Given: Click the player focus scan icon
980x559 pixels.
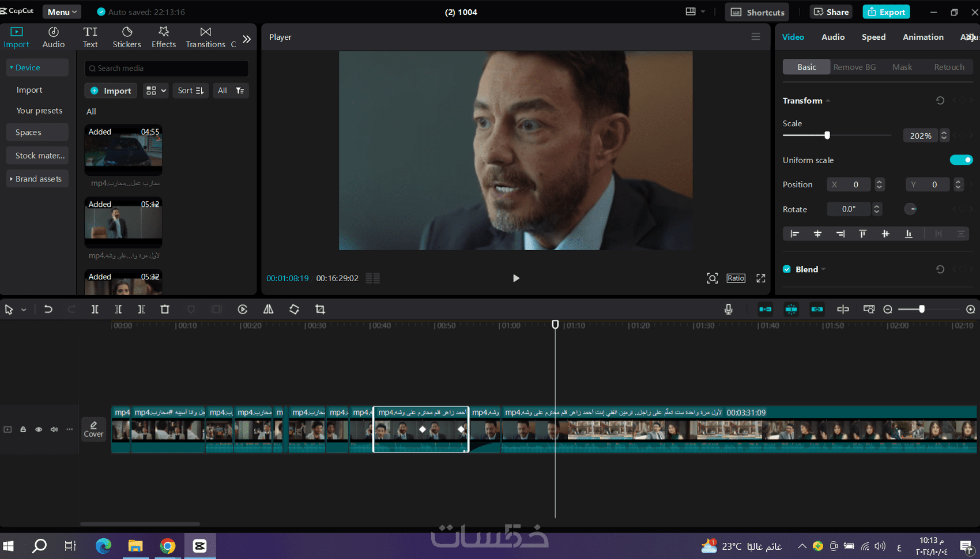Looking at the screenshot, I should click(x=713, y=278).
